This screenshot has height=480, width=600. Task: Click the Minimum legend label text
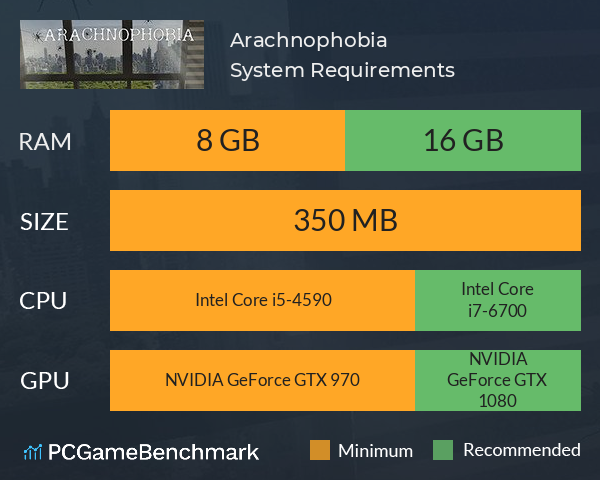(375, 451)
